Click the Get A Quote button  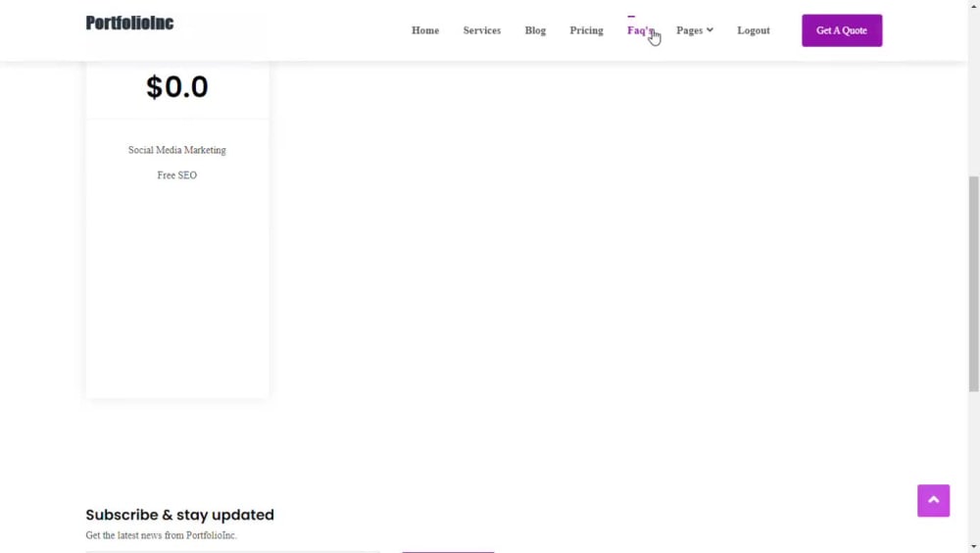(x=842, y=30)
